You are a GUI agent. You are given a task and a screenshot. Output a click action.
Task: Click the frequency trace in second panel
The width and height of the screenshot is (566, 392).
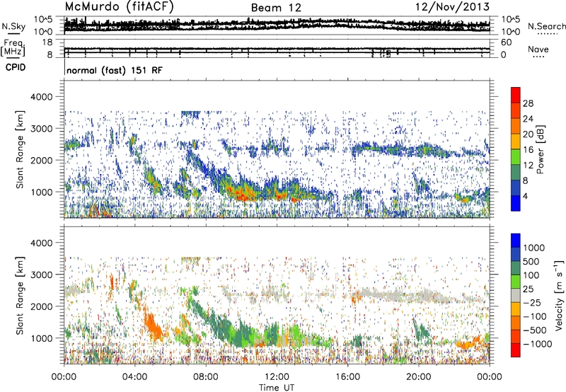click(x=277, y=49)
